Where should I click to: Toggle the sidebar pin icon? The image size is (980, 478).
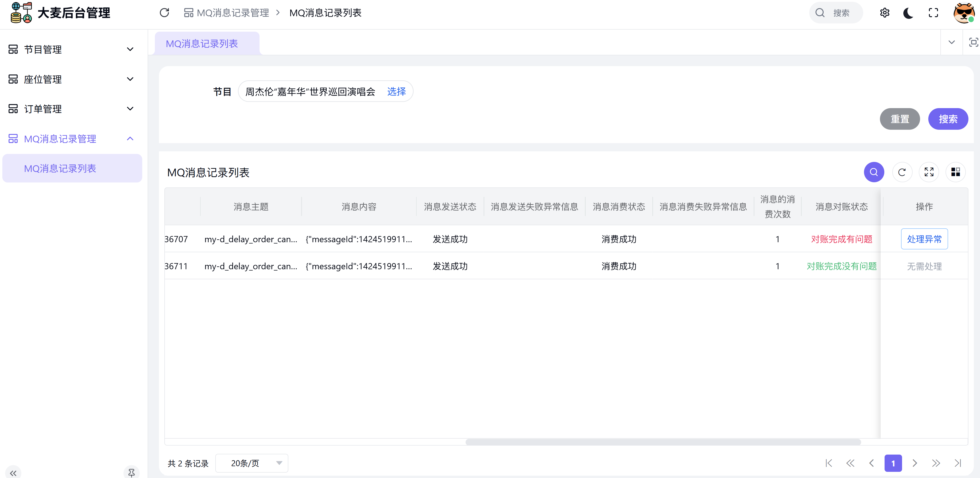(131, 473)
